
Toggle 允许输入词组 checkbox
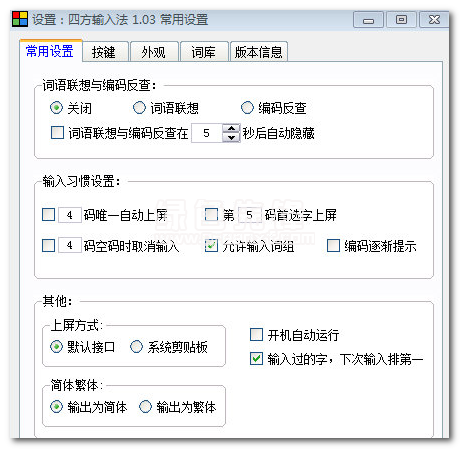(x=211, y=246)
